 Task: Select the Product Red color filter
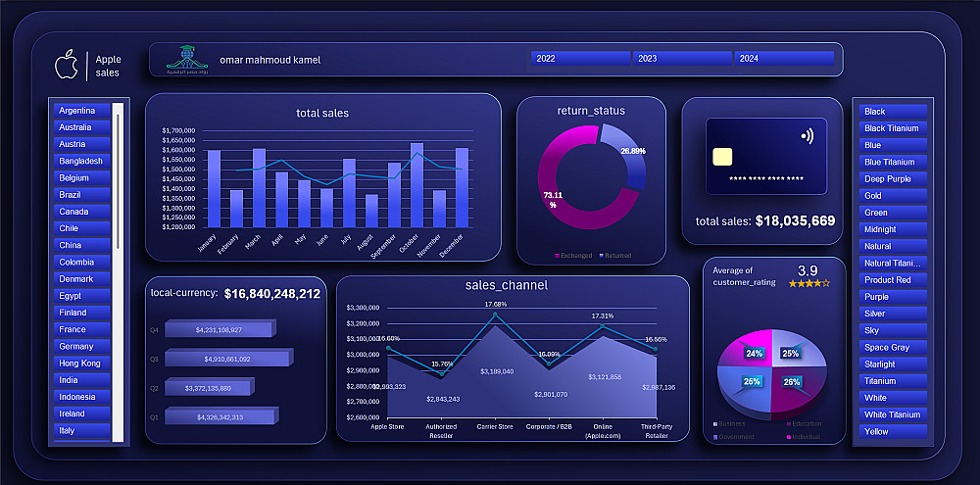pyautogui.click(x=893, y=280)
